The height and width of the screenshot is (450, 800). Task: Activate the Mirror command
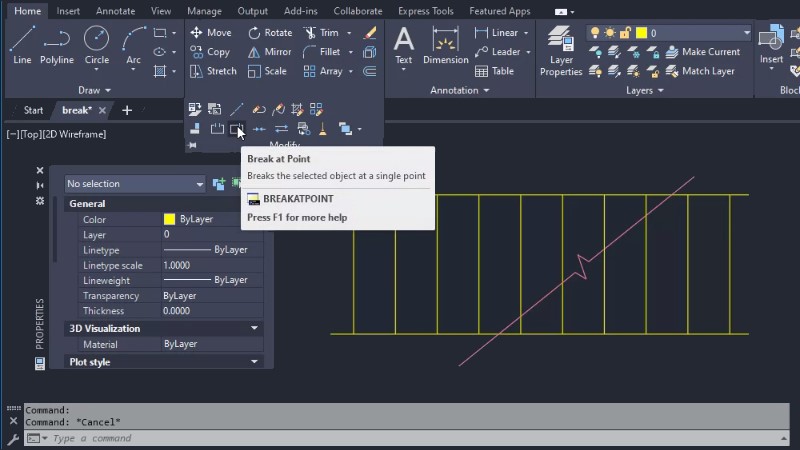tap(269, 52)
